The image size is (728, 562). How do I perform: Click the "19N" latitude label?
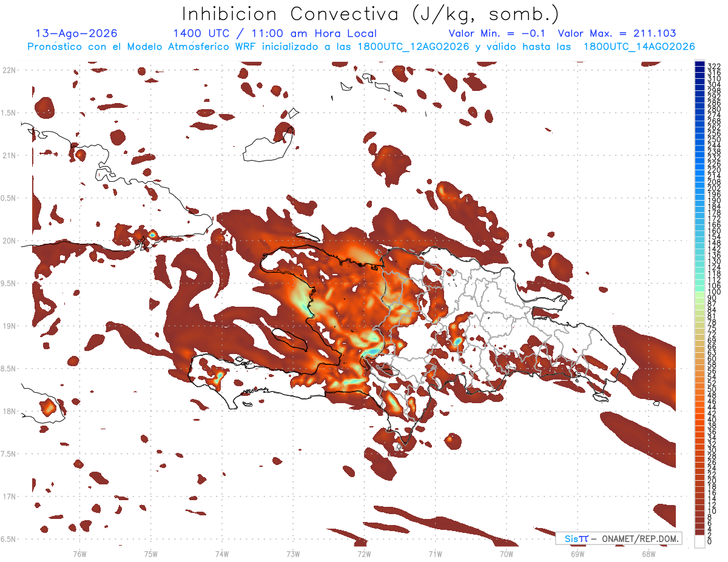[x=9, y=326]
